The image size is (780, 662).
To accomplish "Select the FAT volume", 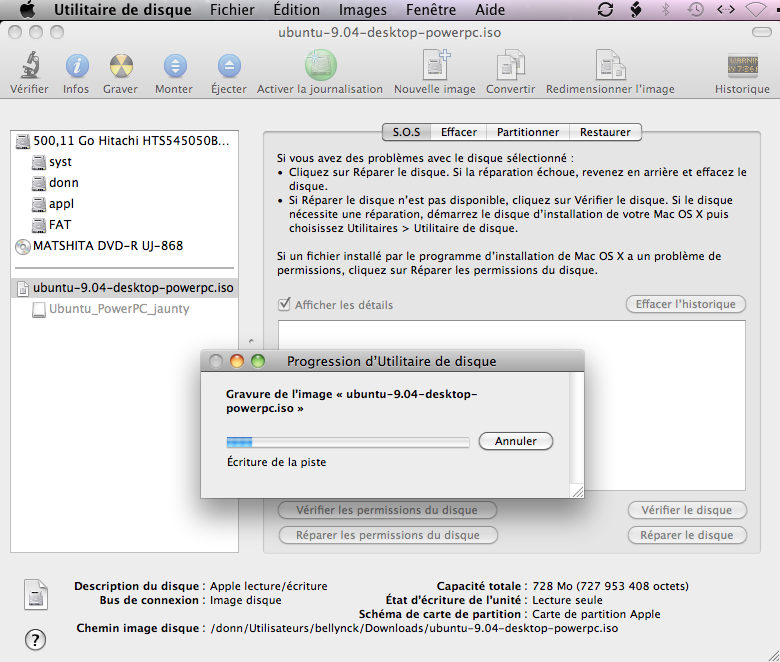I will pos(124,225).
